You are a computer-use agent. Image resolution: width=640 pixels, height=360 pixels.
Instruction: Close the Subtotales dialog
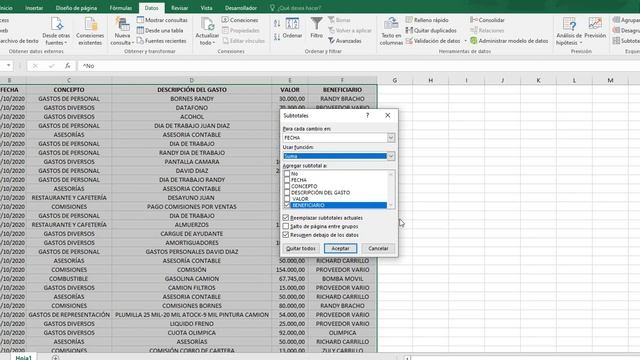388,116
